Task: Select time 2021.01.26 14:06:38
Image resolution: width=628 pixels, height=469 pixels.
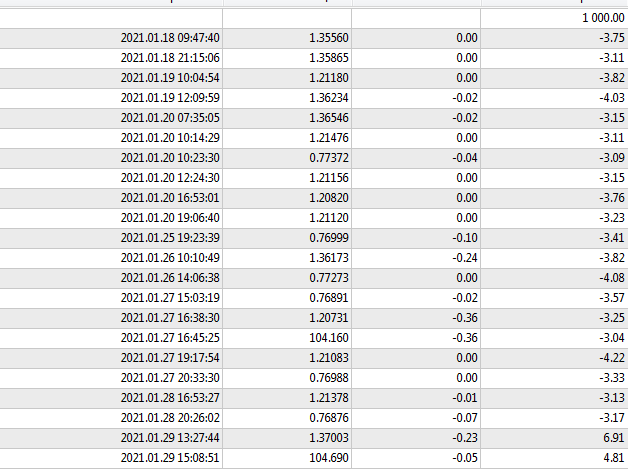Action: [x=170, y=278]
